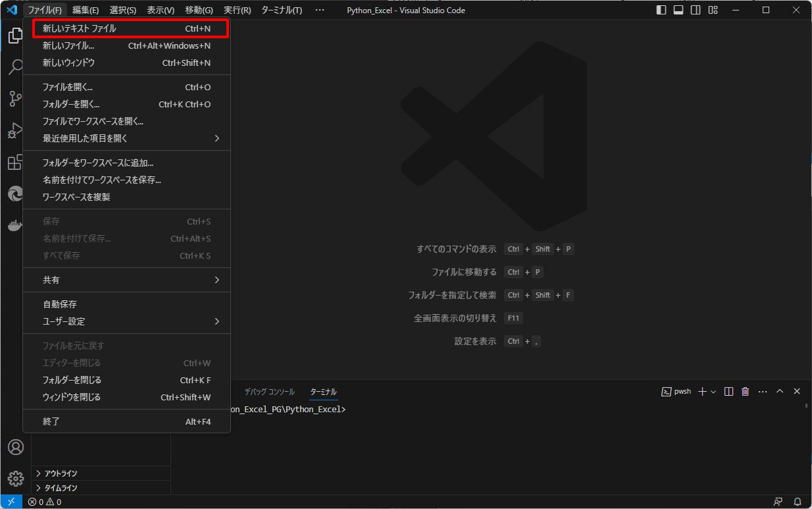The width and height of the screenshot is (812, 509).
Task: Click the feedback icon in status bar
Action: pos(778,502)
